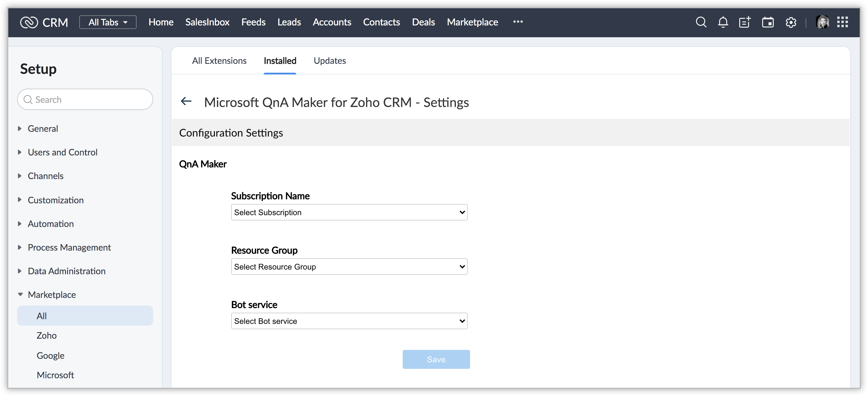Open the notifications bell

click(723, 22)
